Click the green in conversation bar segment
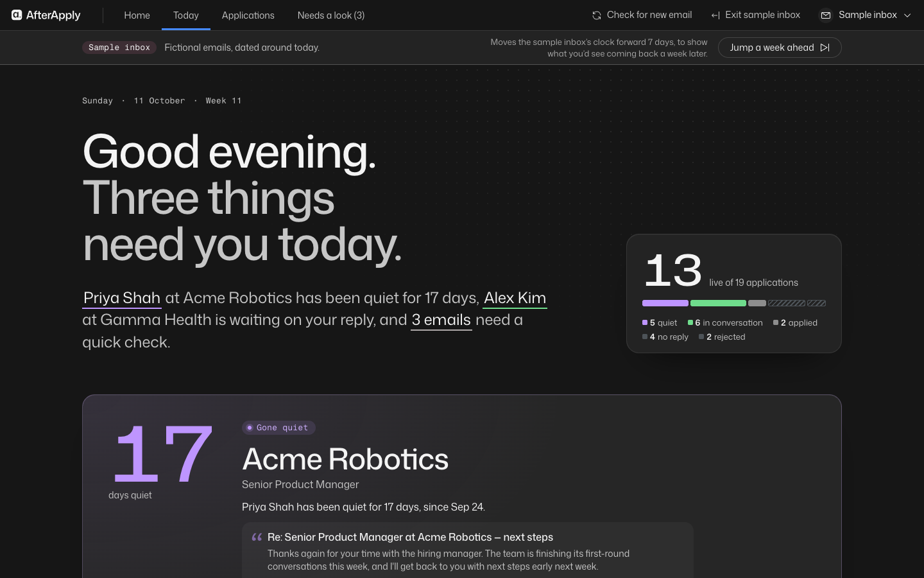The image size is (924, 578). 718,303
